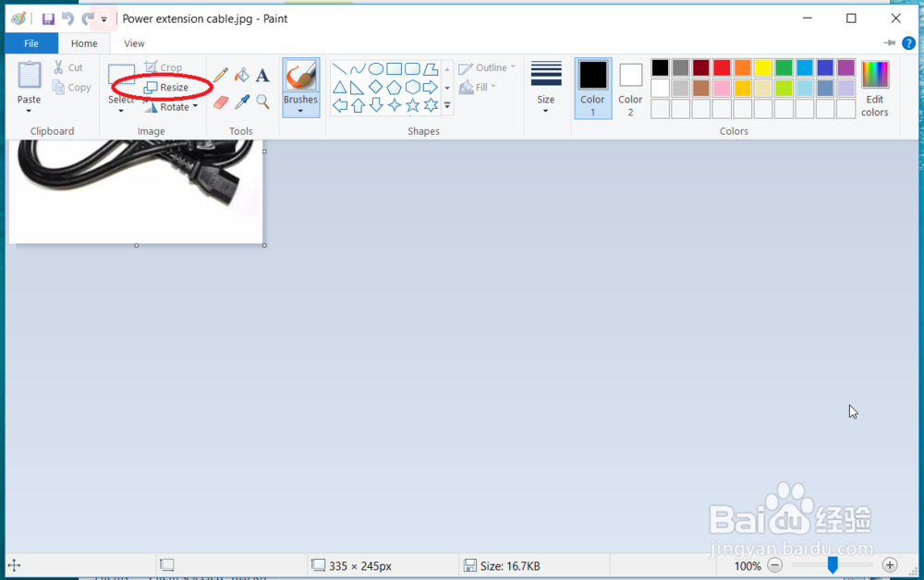The height and width of the screenshot is (580, 924).
Task: Click the Save icon in title bar
Action: point(48,18)
